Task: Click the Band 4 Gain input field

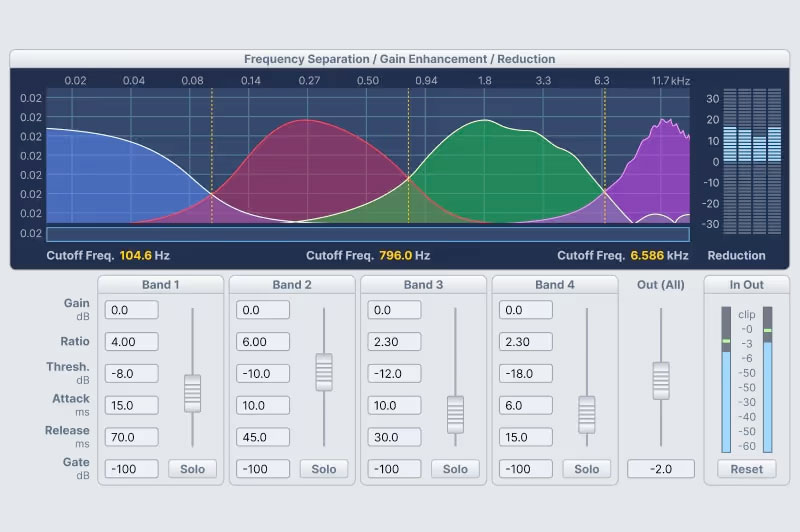Action: tap(526, 310)
